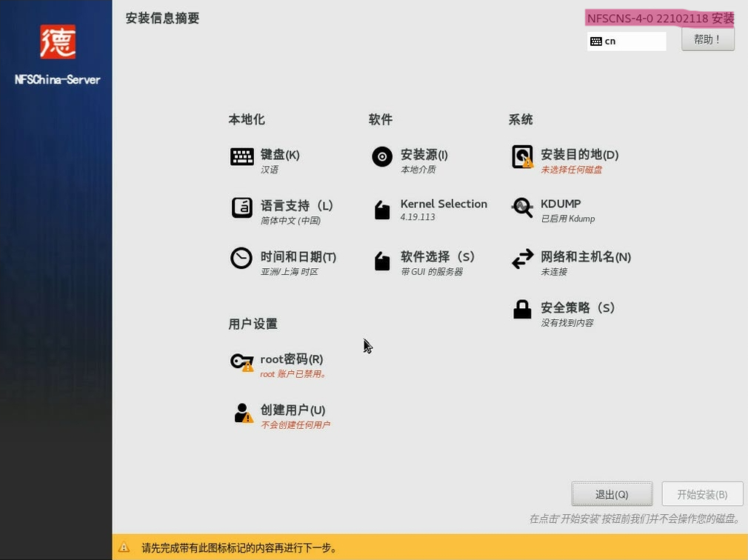Click the 帮助! help button
This screenshot has height=560, width=748.
coord(707,39)
